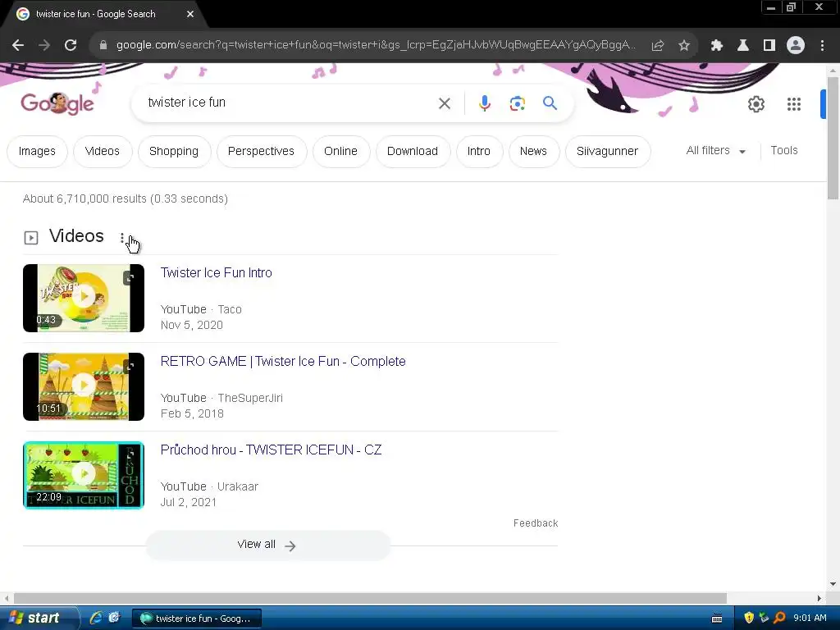Send Feedback on video results
The image size is (840, 630).
(535, 523)
